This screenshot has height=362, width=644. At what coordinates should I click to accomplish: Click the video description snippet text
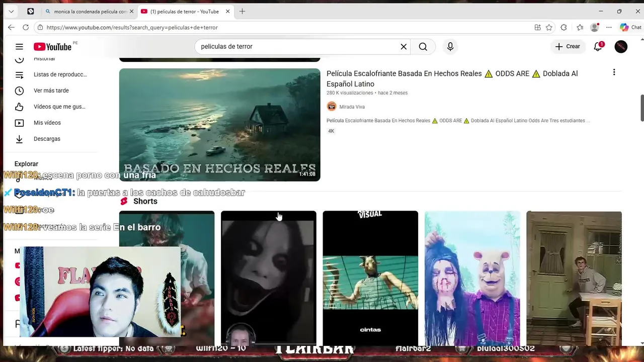pos(458,121)
